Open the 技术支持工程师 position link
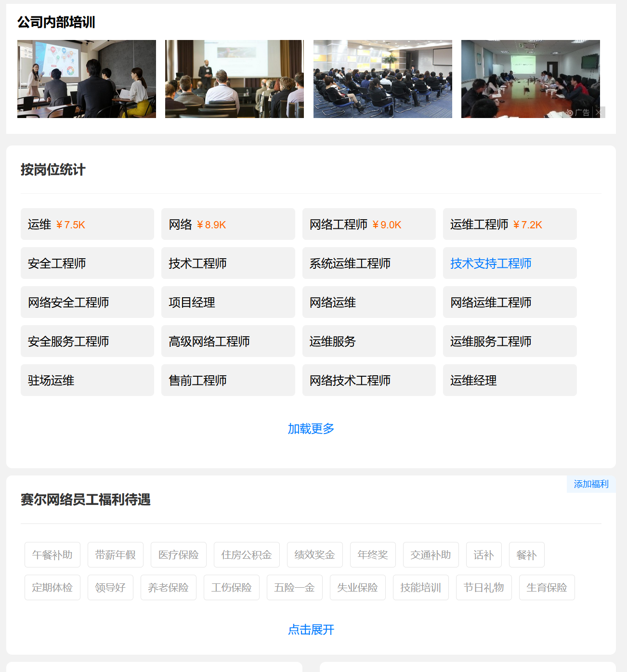 tap(491, 264)
